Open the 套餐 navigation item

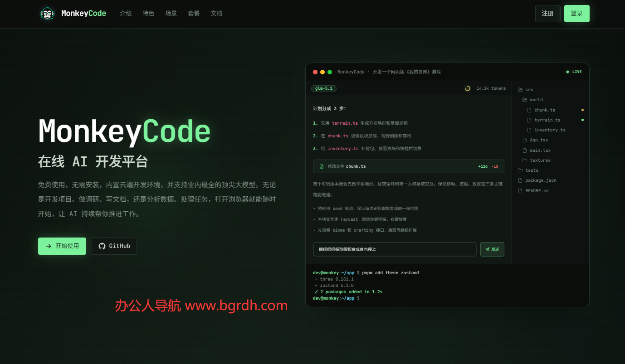pos(194,14)
